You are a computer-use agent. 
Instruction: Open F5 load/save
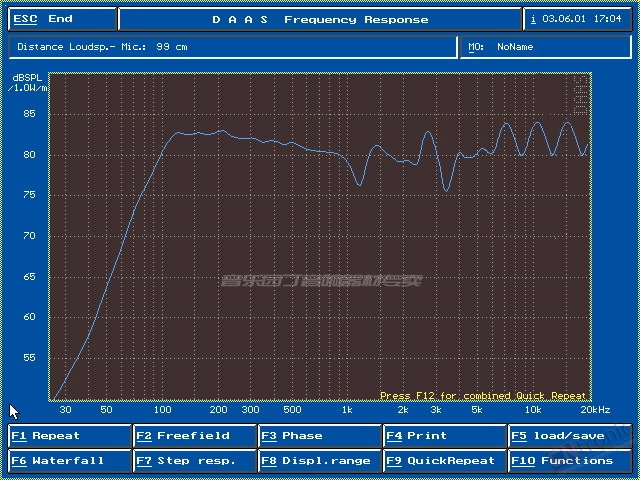(570, 436)
